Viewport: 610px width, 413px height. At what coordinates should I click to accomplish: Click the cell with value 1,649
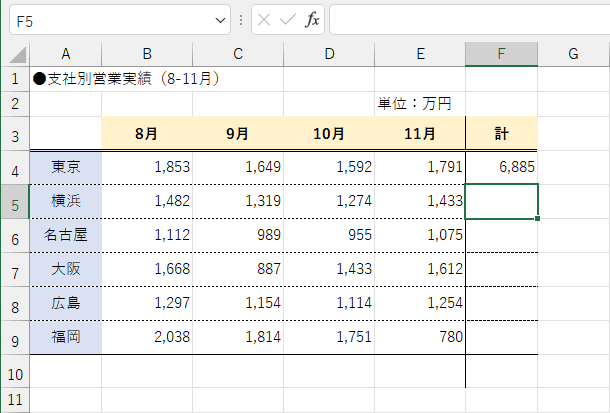coord(238,168)
